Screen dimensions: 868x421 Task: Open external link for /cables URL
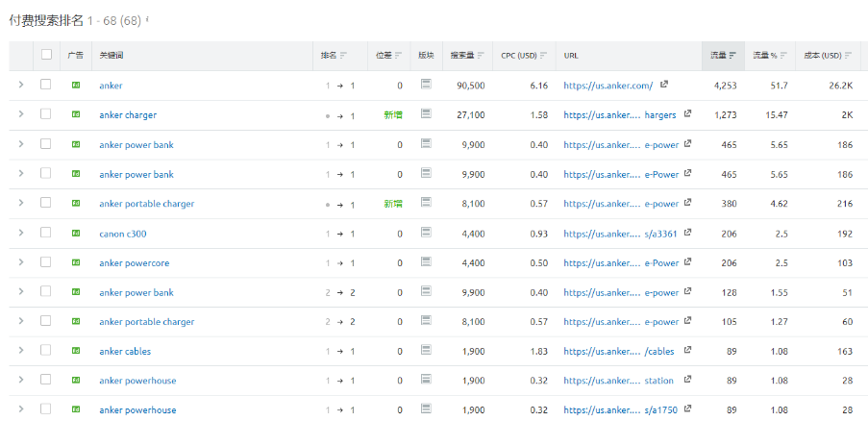pyautogui.click(x=687, y=352)
